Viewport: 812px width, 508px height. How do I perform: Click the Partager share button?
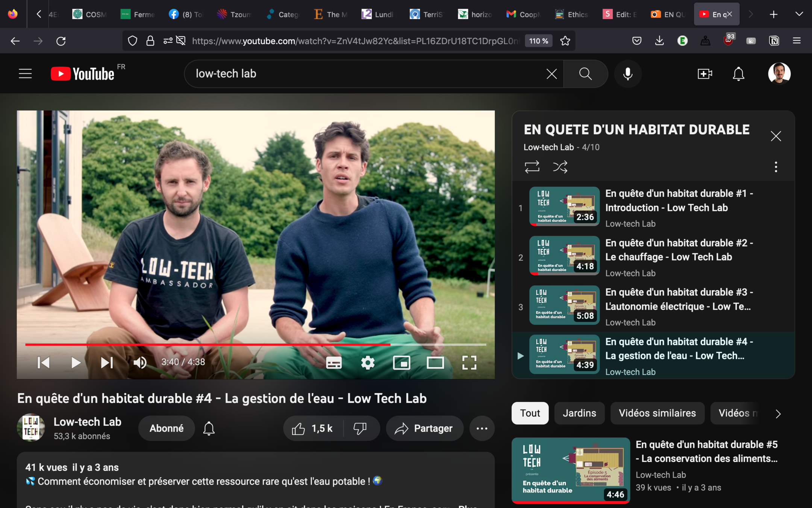click(424, 428)
